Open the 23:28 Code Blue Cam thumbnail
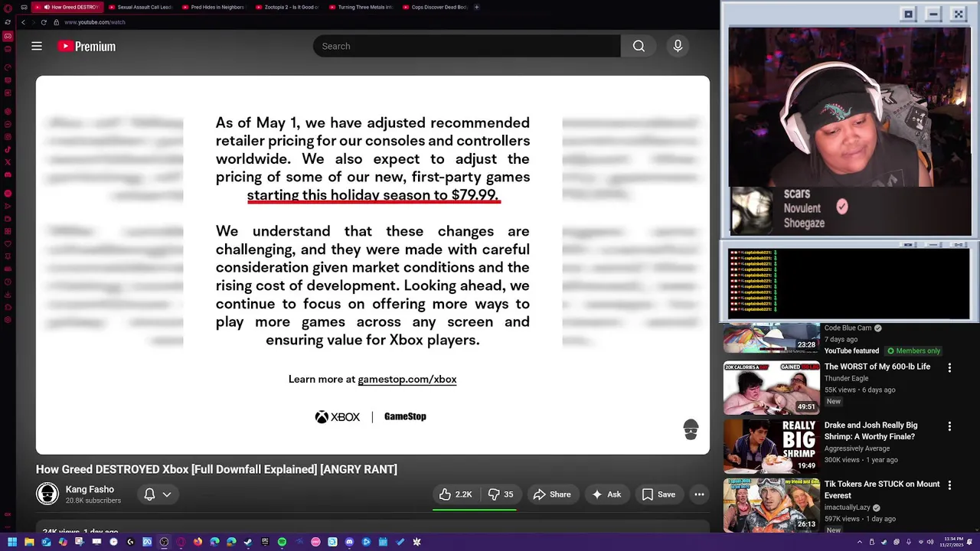The image size is (980, 551). click(x=771, y=337)
